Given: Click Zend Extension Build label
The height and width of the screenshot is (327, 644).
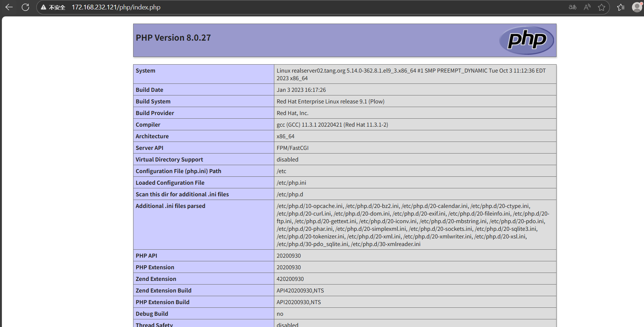Looking at the screenshot, I should (x=164, y=291).
